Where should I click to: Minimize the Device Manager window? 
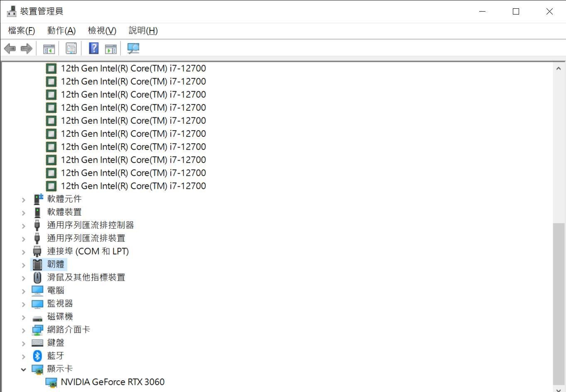tap(483, 12)
